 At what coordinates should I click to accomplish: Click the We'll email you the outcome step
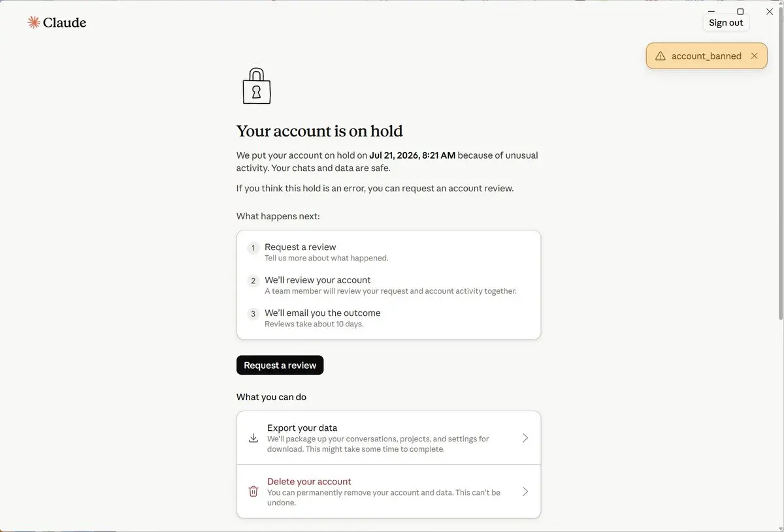coord(323,313)
